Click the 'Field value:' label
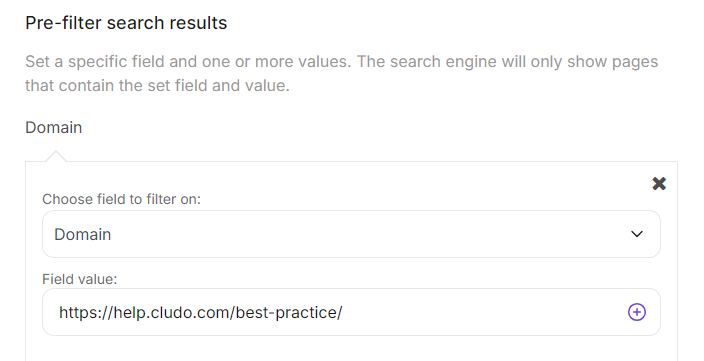Screen dimensions: 704x361 79,279
